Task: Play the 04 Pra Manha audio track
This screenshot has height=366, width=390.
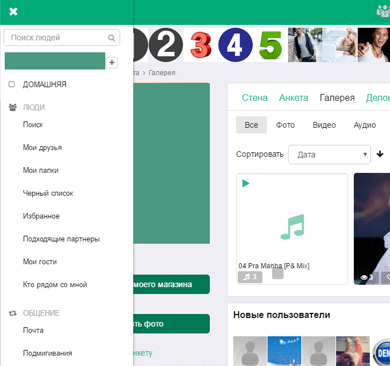Action: [246, 183]
